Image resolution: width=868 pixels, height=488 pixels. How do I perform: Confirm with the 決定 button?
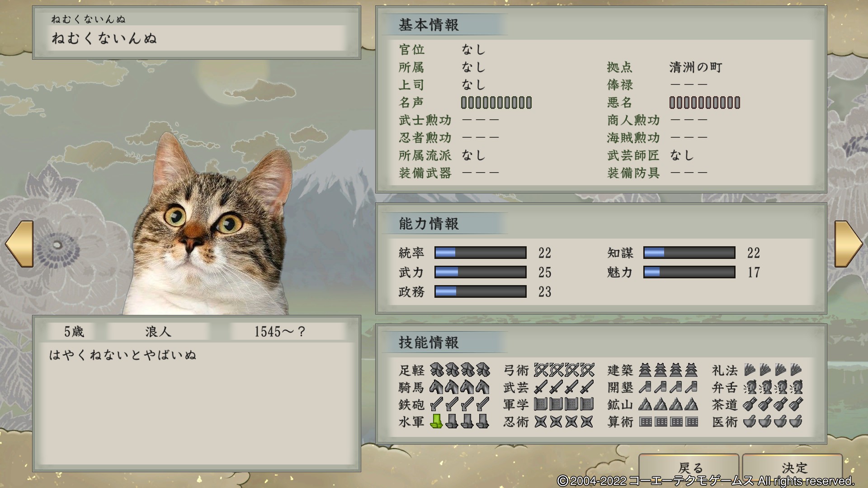793,467
